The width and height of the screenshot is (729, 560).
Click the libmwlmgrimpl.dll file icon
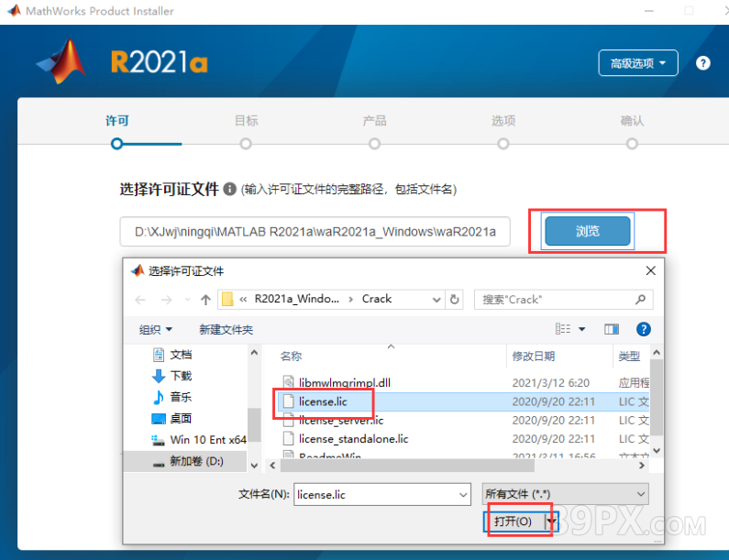coord(288,382)
